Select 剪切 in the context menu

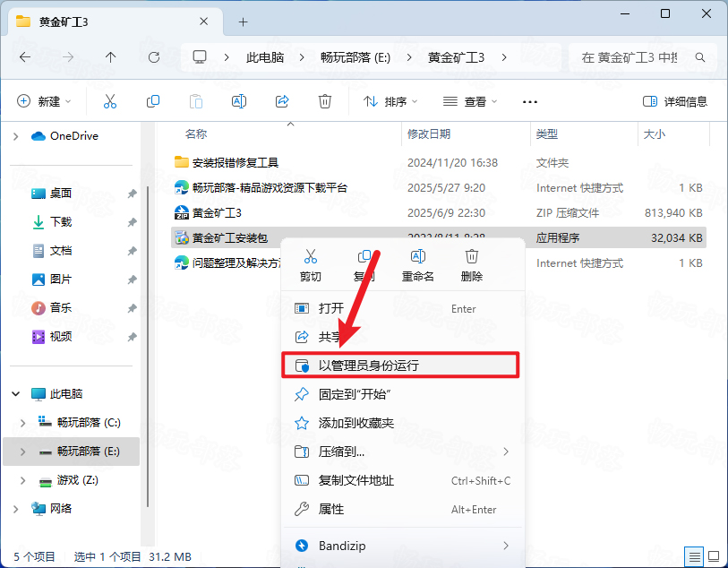(x=310, y=265)
